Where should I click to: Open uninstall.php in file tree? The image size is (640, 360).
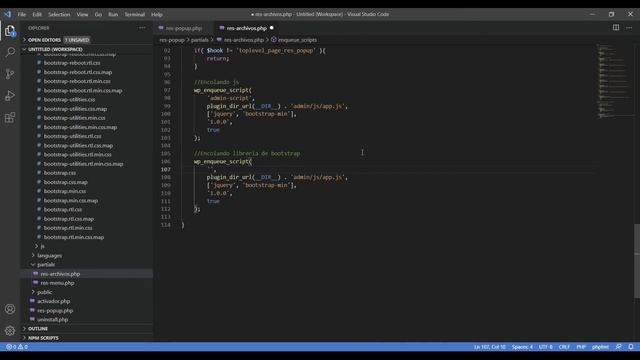pyautogui.click(x=53, y=320)
